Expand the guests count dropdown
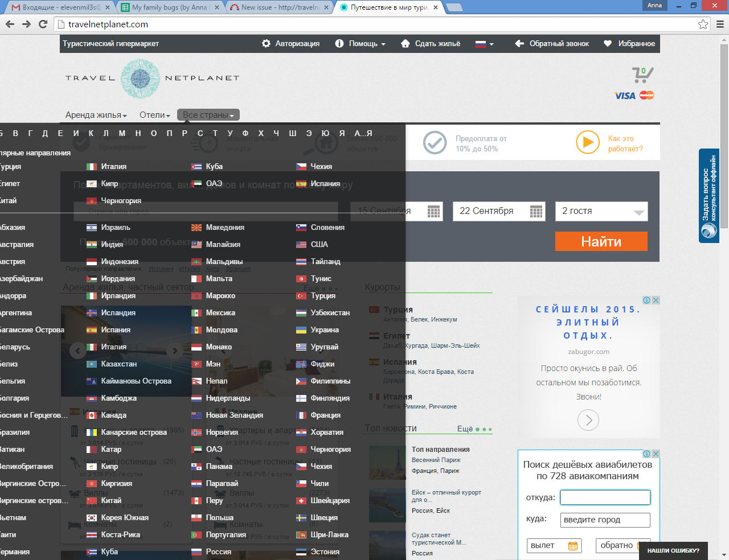The height and width of the screenshot is (560, 729). pos(638,212)
